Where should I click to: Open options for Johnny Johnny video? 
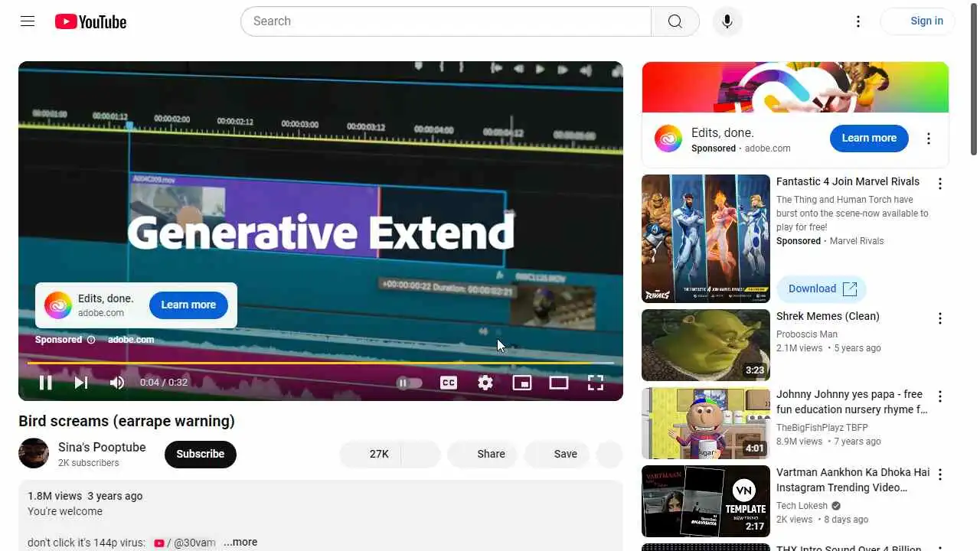coord(940,396)
